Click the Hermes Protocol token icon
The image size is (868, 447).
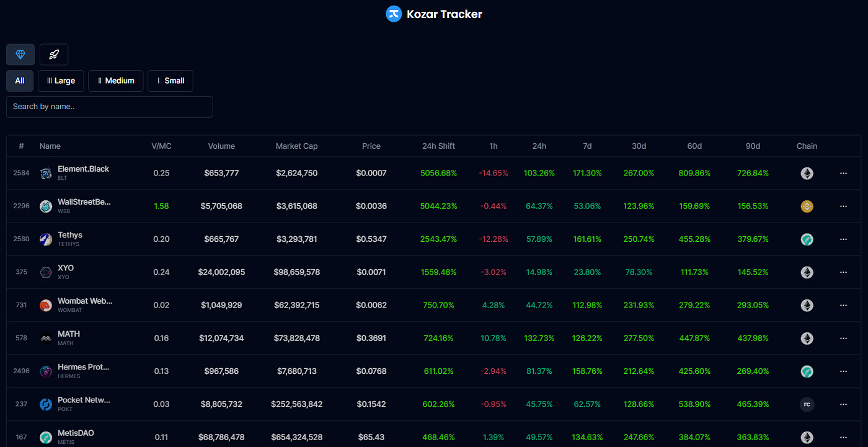point(46,371)
